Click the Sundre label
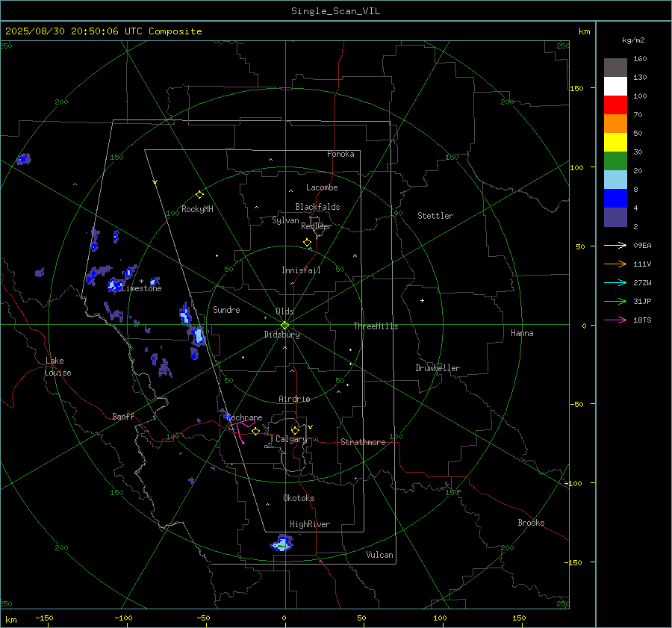Viewport: 672px width, 628px height. (226, 309)
